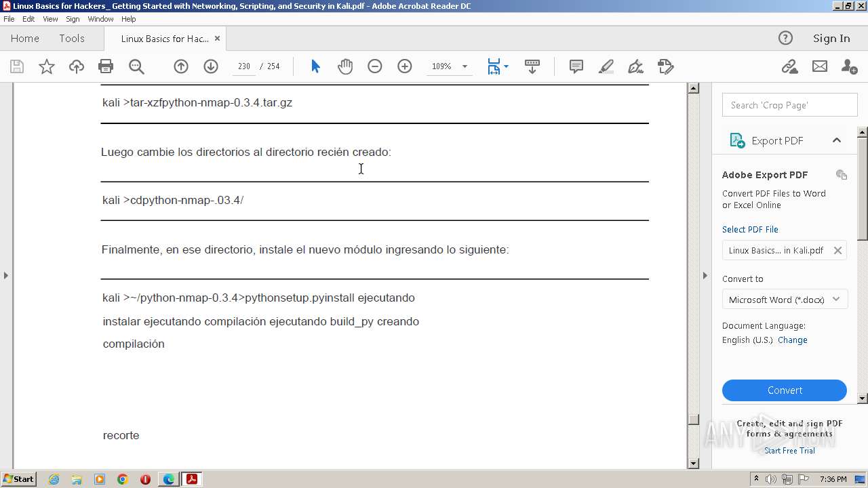This screenshot has width=868, height=488.
Task: Activate the Hand pan tool
Action: (x=345, y=66)
